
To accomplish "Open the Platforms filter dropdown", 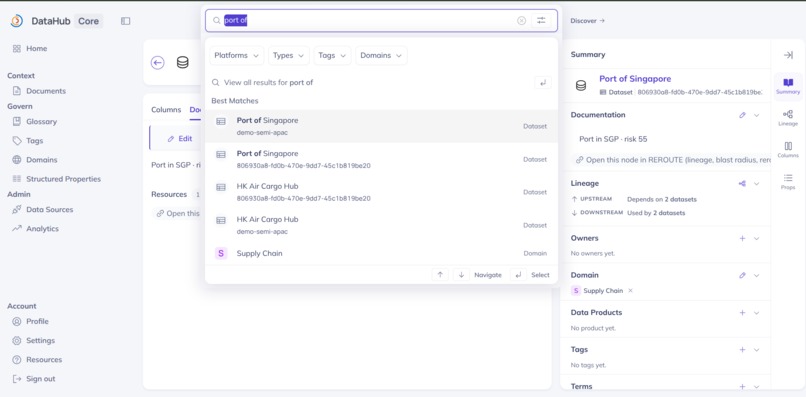I will point(236,56).
